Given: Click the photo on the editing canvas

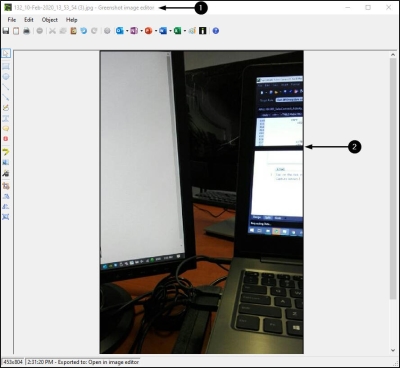Looking at the screenshot, I should (x=201, y=202).
